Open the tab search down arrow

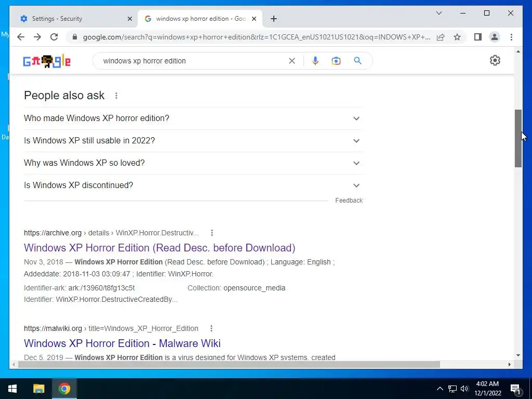pos(438,13)
